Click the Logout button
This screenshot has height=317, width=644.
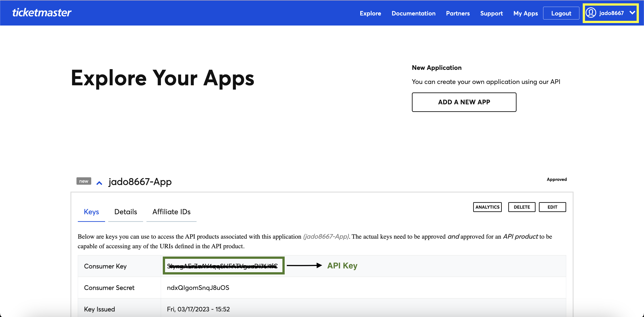(x=561, y=13)
